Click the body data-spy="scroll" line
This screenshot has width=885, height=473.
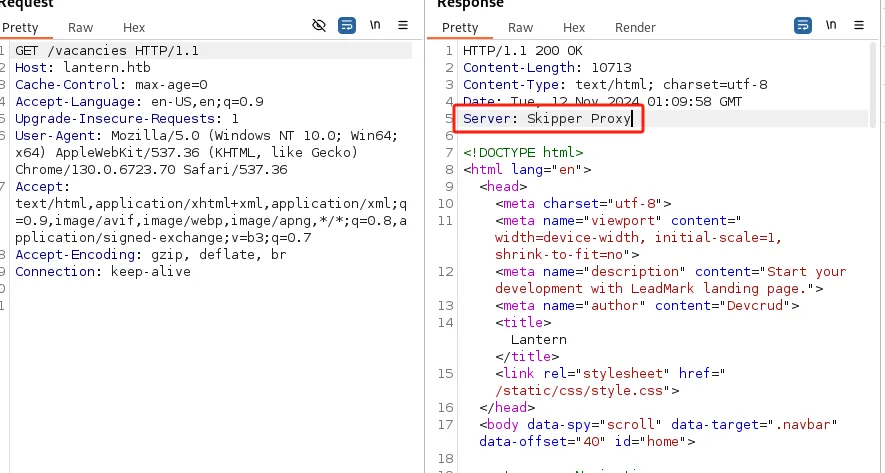[x=658, y=424]
